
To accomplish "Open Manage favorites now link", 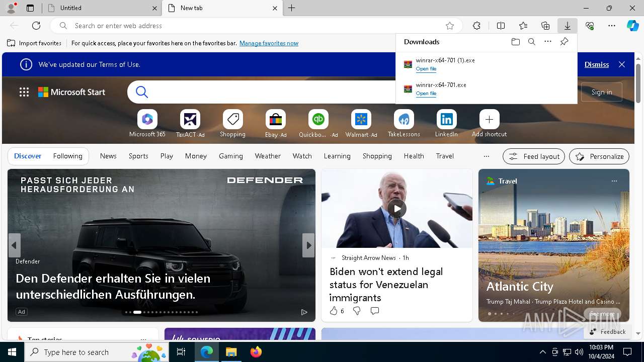I will (269, 43).
